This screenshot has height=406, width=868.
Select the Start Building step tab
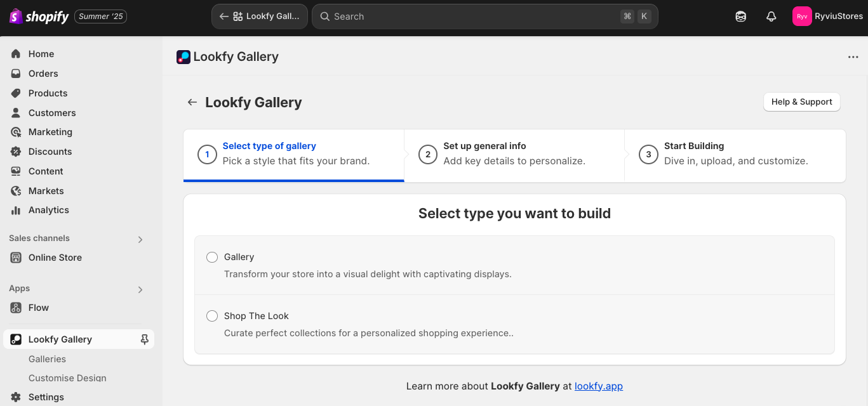click(x=735, y=155)
